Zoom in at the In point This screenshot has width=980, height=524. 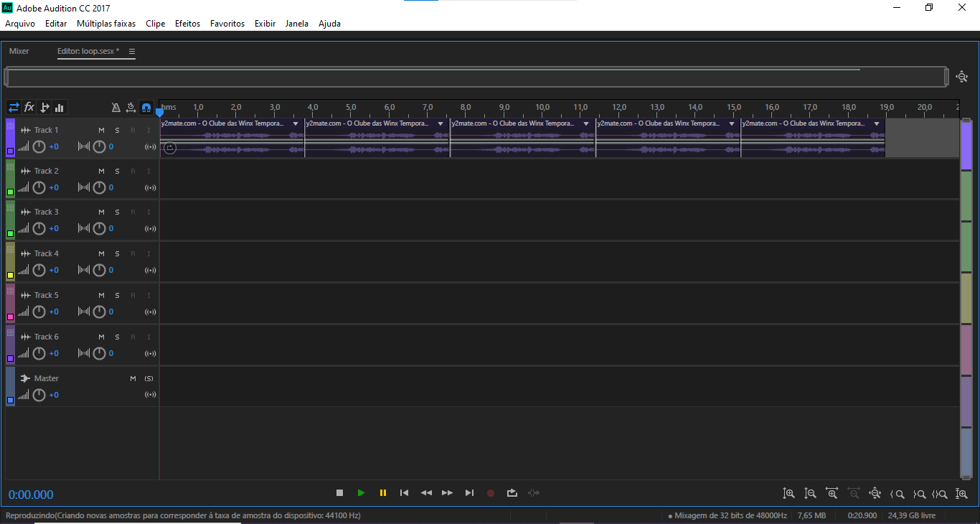897,494
